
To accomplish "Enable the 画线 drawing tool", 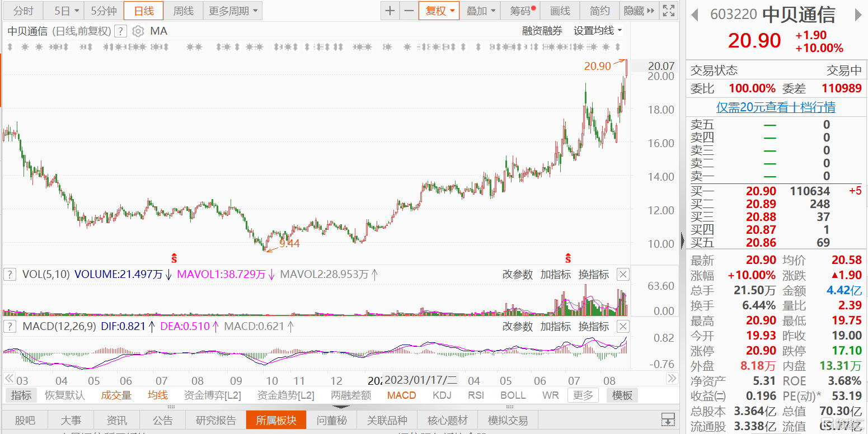I will [560, 11].
